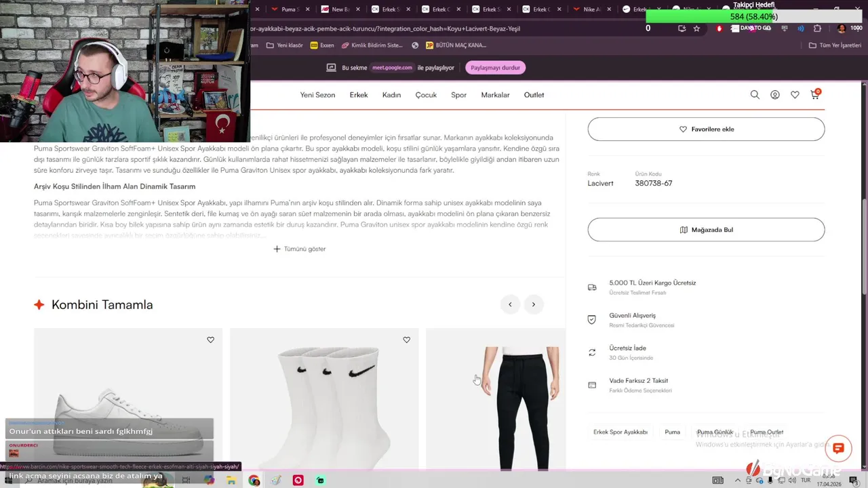Click the Ücretsiz İade text
Screen dimensions: 868x488
coord(628,348)
